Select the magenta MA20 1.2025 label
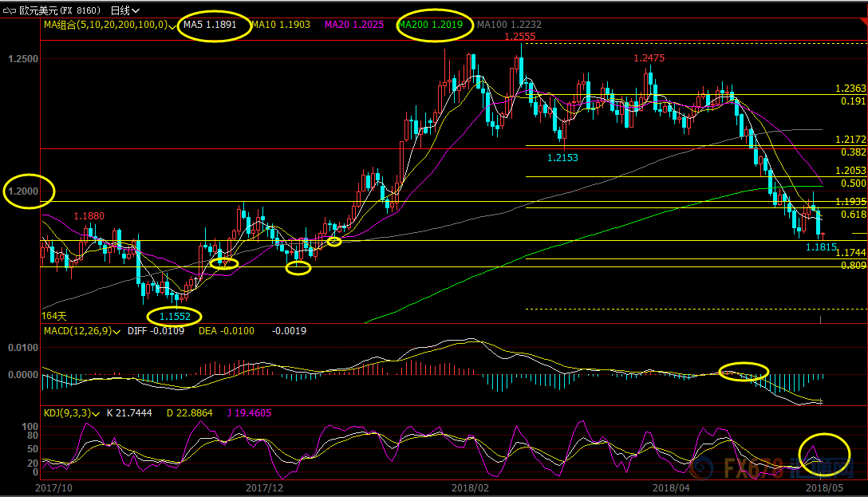868x497 pixels. coord(352,25)
